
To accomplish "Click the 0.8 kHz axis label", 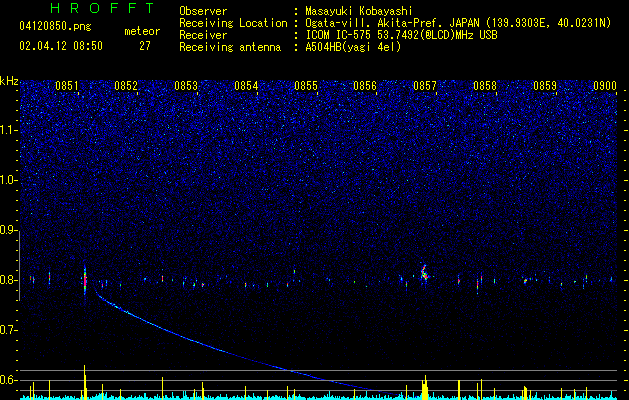I will (8, 280).
